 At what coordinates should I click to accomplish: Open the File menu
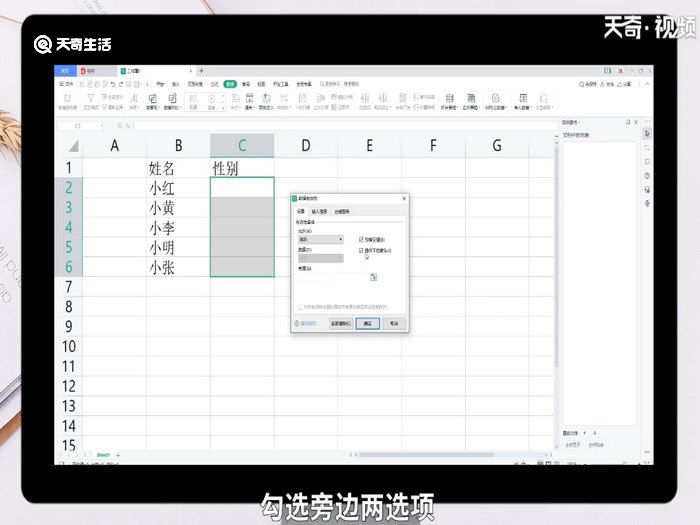click(x=66, y=84)
